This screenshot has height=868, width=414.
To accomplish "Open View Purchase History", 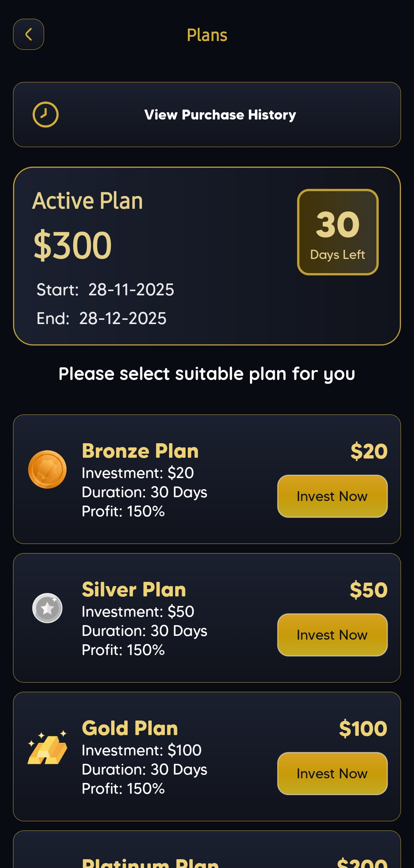I will 220,115.
